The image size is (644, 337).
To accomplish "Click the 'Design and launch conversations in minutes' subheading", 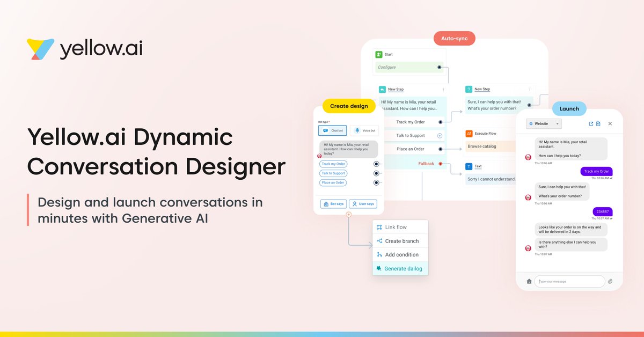I will click(x=150, y=210).
